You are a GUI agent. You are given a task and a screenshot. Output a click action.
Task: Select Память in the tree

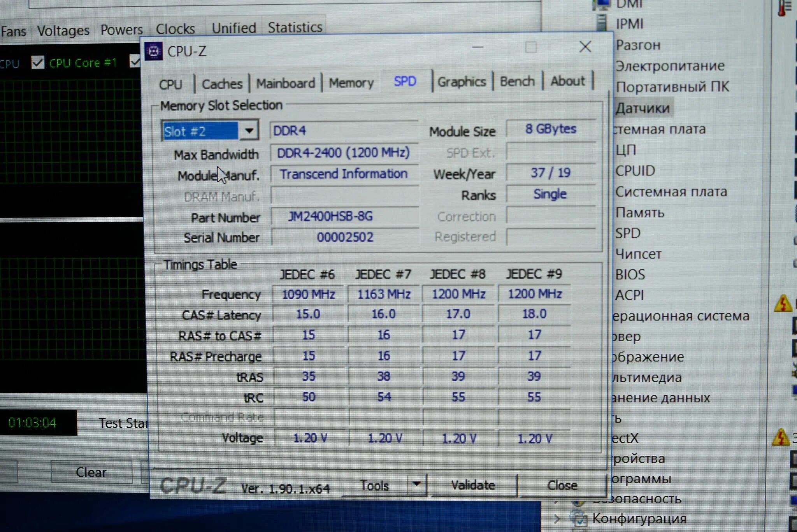coord(640,212)
